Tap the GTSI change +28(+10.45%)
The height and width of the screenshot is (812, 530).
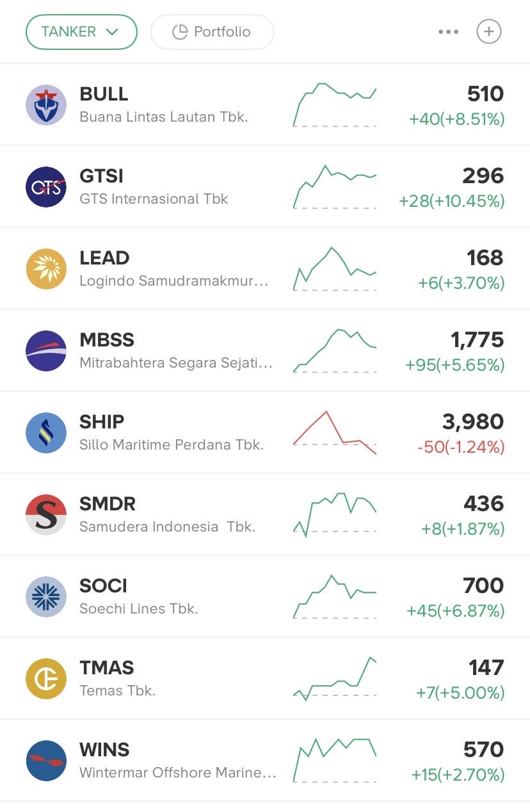click(x=451, y=201)
